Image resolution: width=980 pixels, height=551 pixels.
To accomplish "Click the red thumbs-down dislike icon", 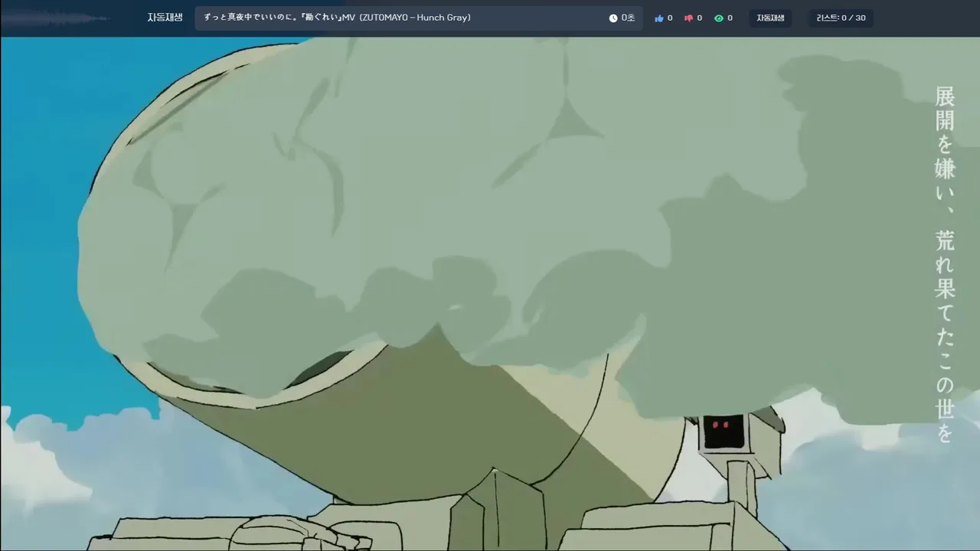I will pos(688,18).
